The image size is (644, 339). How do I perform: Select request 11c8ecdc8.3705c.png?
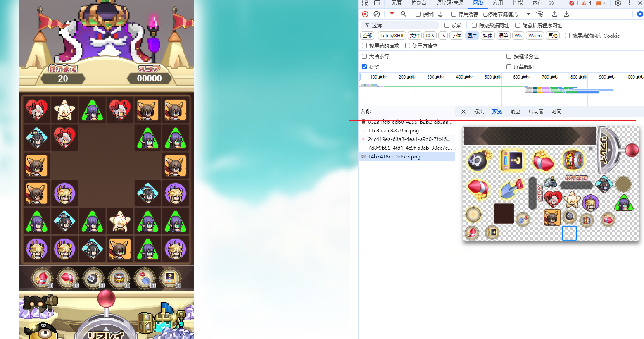(406, 131)
